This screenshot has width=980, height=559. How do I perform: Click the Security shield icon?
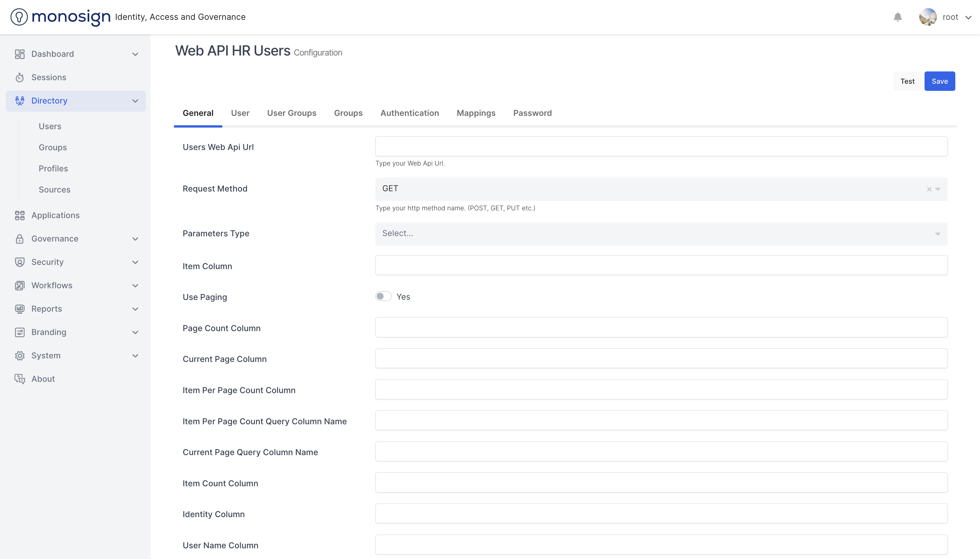[x=19, y=262]
